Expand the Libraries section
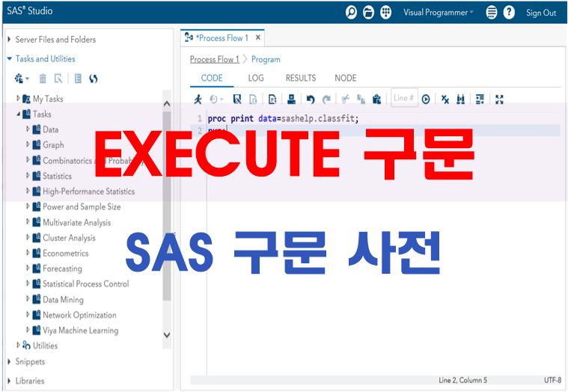This screenshot has height=392, width=568. coord(9,381)
